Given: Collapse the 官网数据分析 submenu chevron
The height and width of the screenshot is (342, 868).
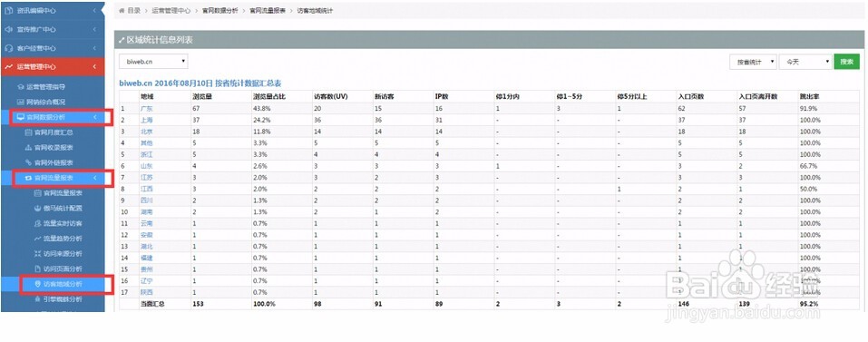Looking at the screenshot, I should click(x=94, y=117).
